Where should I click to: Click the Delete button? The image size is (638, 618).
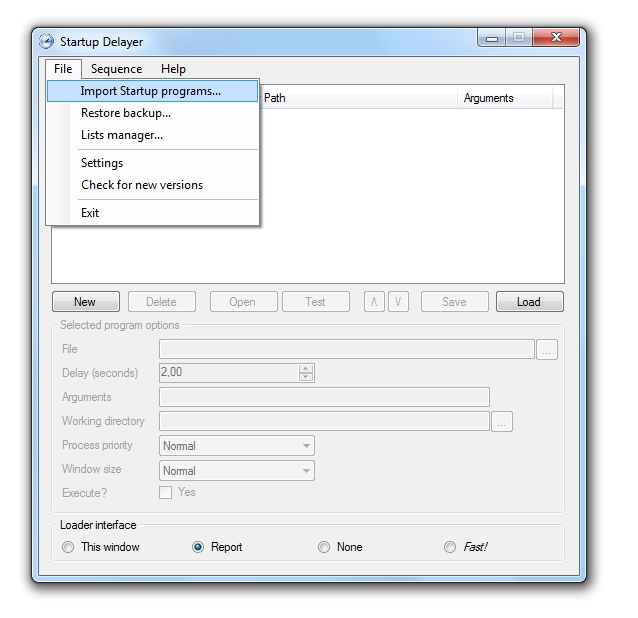(x=162, y=301)
